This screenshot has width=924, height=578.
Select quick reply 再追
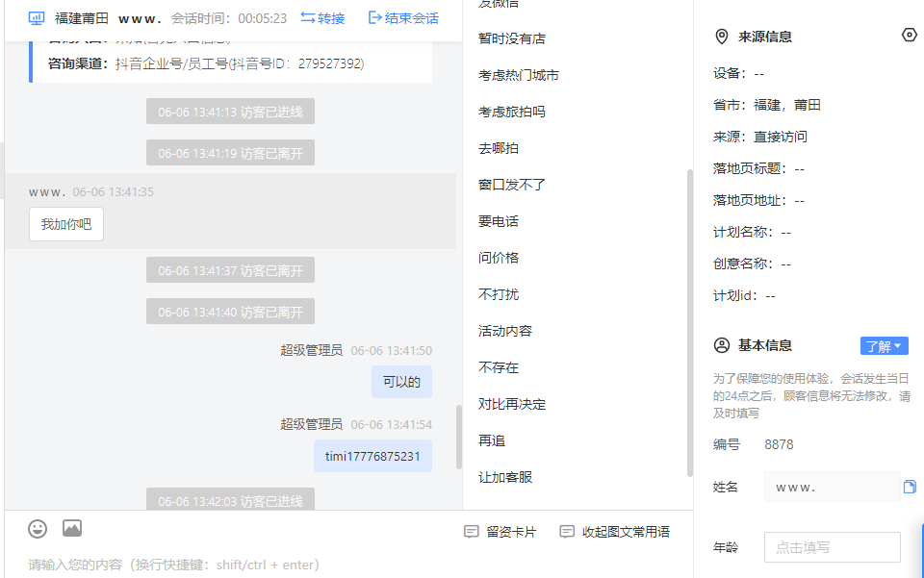(x=492, y=440)
